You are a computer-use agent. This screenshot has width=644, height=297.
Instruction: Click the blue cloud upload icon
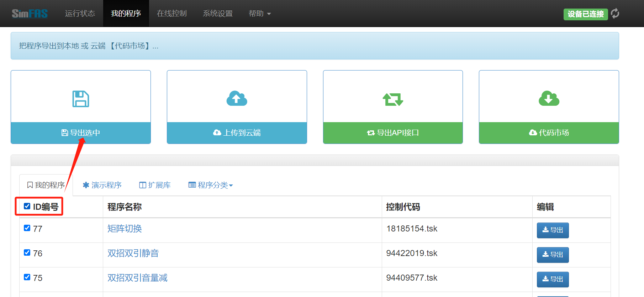237,99
